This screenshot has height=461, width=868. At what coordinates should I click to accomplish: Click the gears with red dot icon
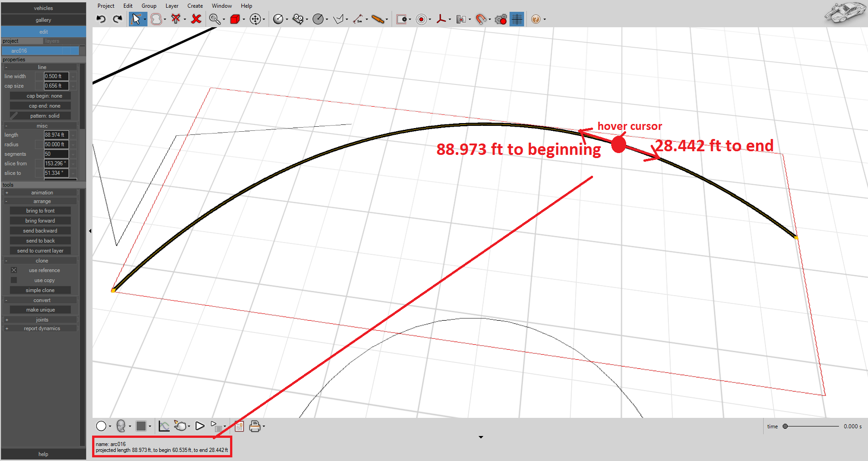[x=501, y=19]
